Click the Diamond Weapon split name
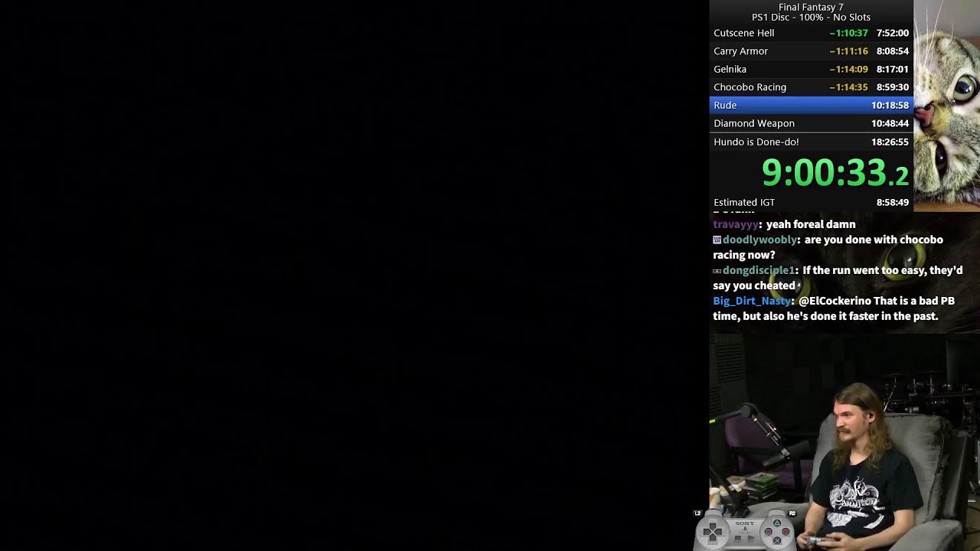The width and height of the screenshot is (980, 551). (753, 123)
